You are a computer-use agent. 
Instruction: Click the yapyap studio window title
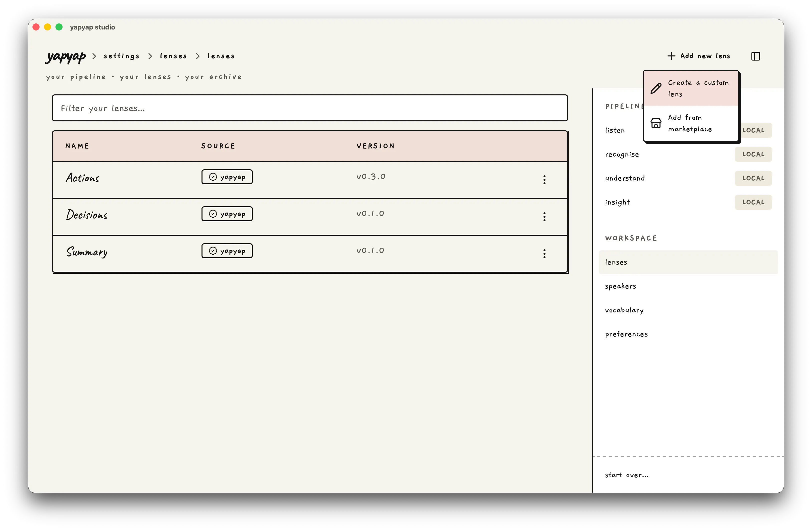pos(92,27)
